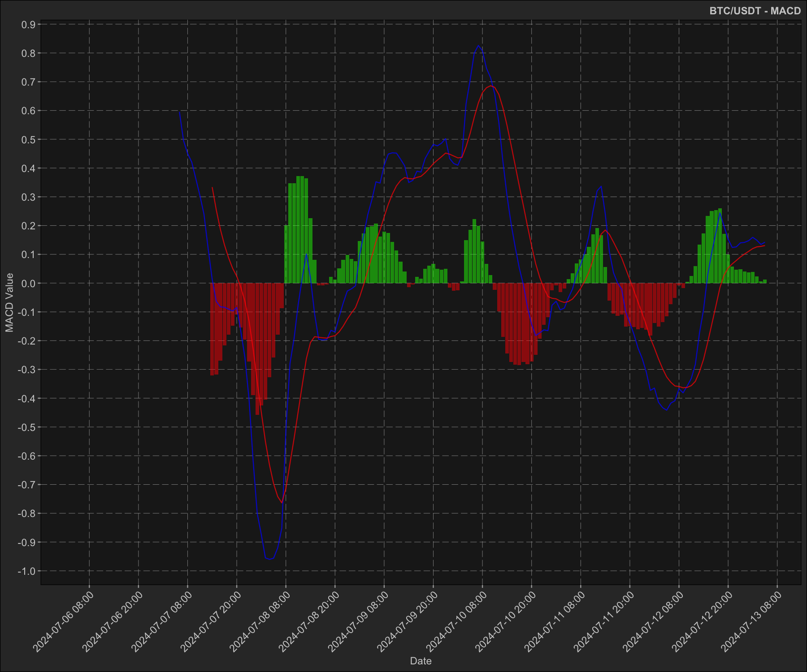Click the 2024-07-06 08:00 date label
The height and width of the screenshot is (672, 807).
63,622
